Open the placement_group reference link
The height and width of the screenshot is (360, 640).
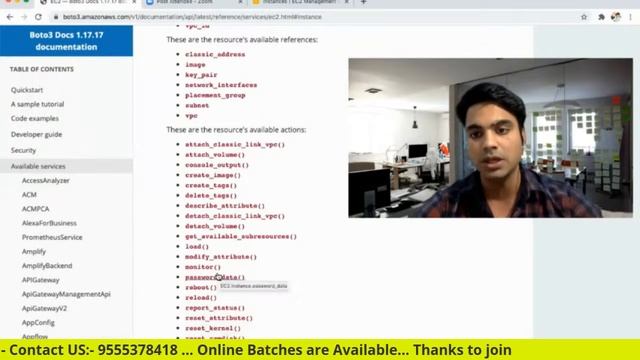(215, 95)
